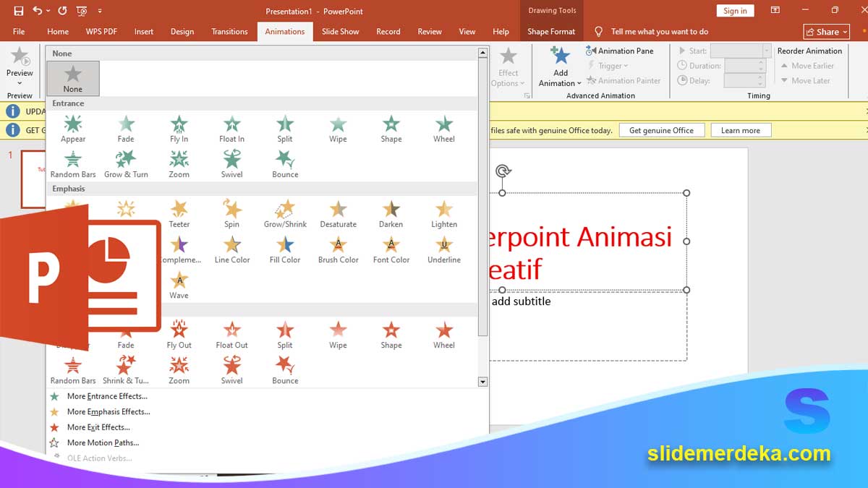868x488 pixels.
Task: Apply the Wipe entrance animation
Action: click(338, 129)
